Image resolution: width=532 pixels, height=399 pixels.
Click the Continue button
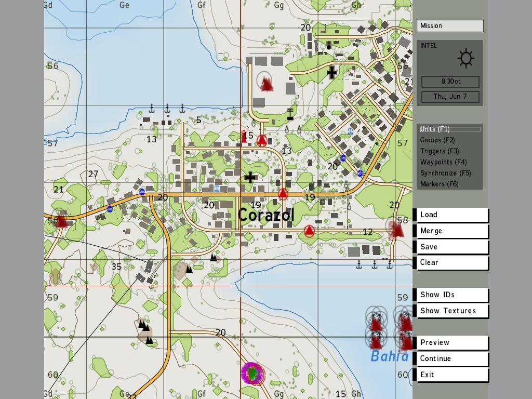(x=453, y=358)
